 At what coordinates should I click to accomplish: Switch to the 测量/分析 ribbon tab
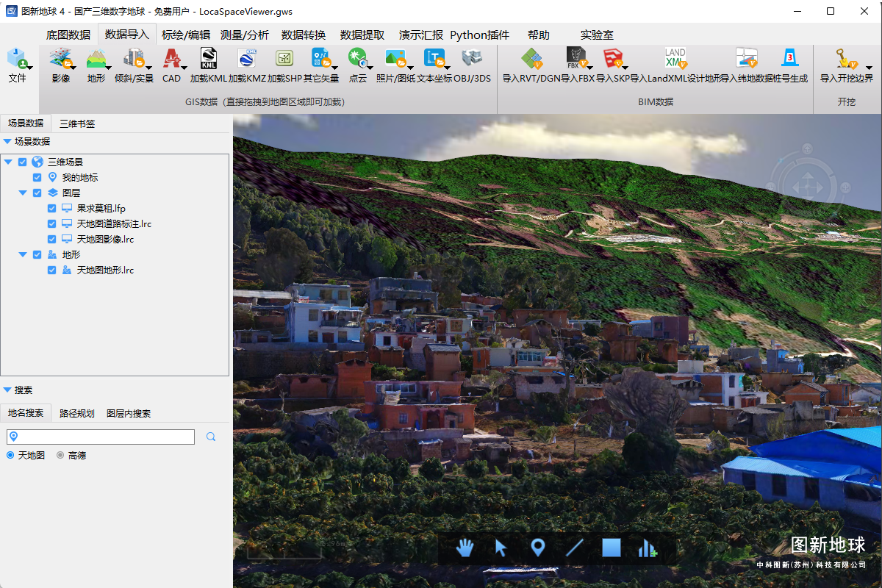pos(245,35)
